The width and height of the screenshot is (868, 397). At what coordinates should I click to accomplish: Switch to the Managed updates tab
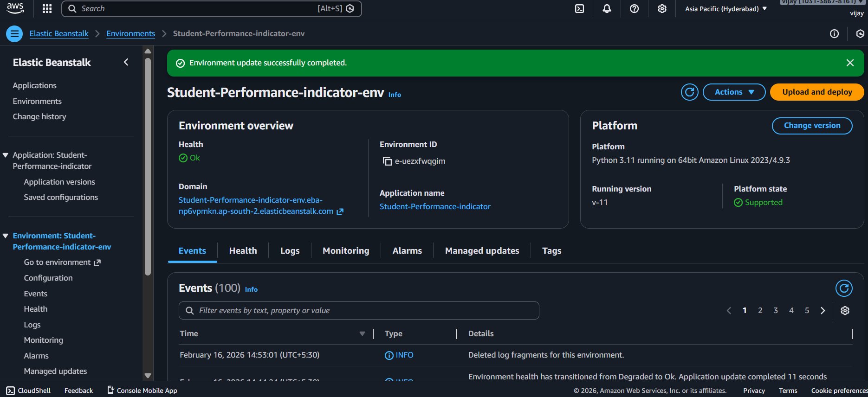pos(482,251)
